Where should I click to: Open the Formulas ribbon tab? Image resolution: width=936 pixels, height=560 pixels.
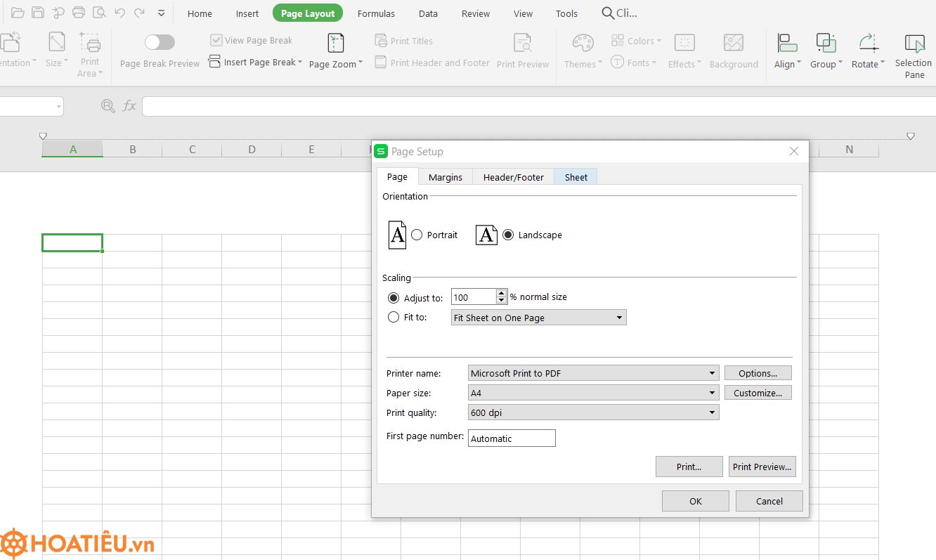[x=376, y=13]
